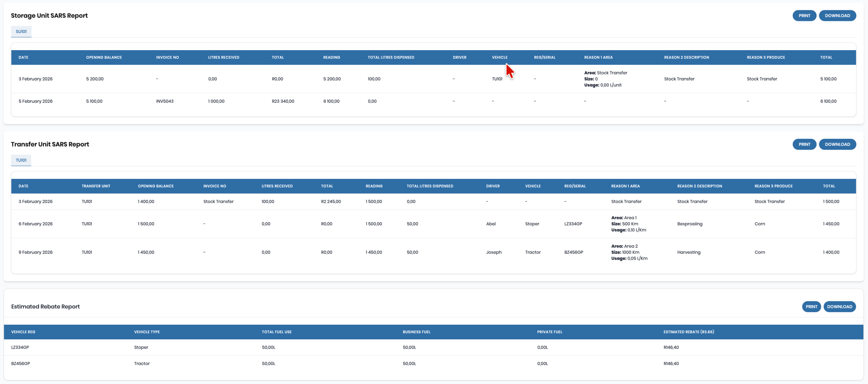Download the Estimated Rebate Report
The height and width of the screenshot is (384, 868).
click(840, 307)
